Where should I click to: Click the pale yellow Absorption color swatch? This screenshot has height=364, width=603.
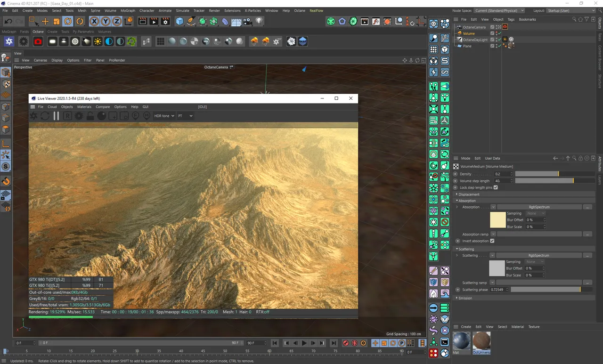[497, 220]
